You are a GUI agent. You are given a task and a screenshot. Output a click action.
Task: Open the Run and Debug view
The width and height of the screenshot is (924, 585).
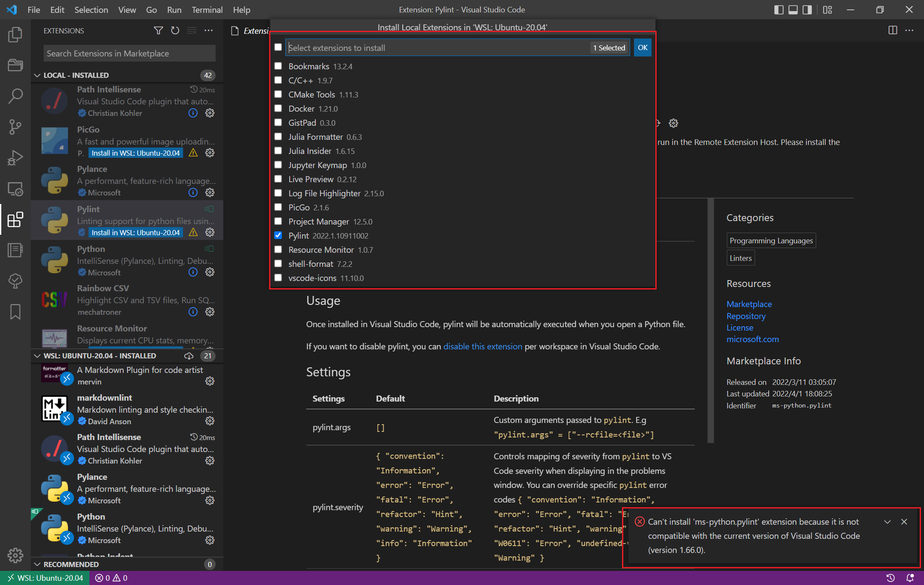15,157
